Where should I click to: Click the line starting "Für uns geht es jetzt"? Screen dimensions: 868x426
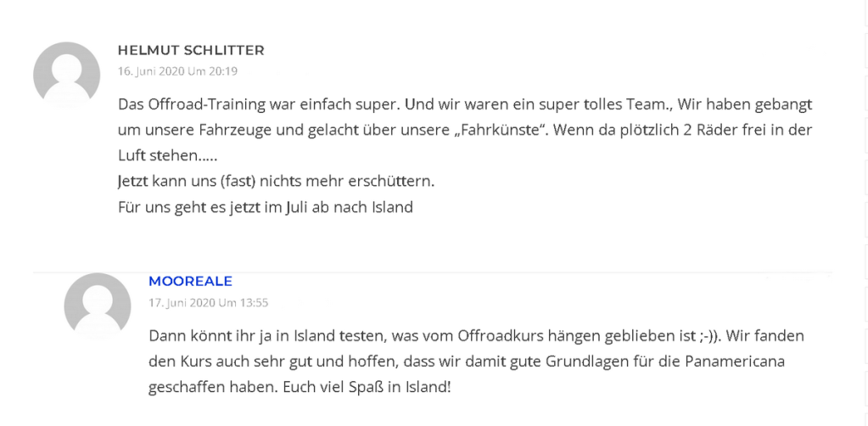[265, 206]
